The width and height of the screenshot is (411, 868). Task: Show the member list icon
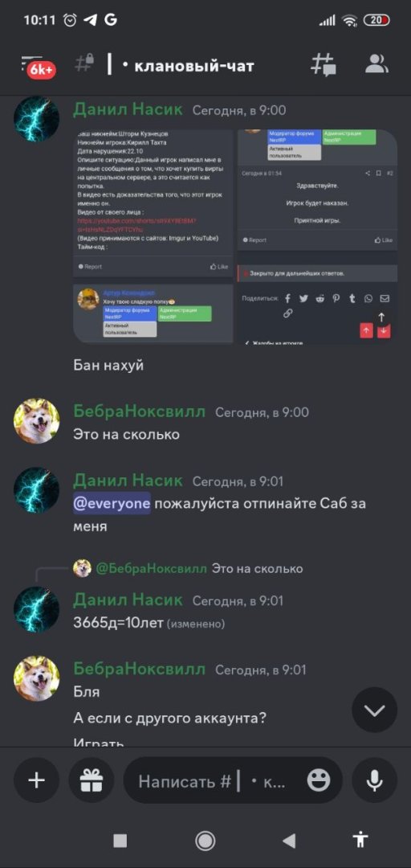(x=376, y=65)
